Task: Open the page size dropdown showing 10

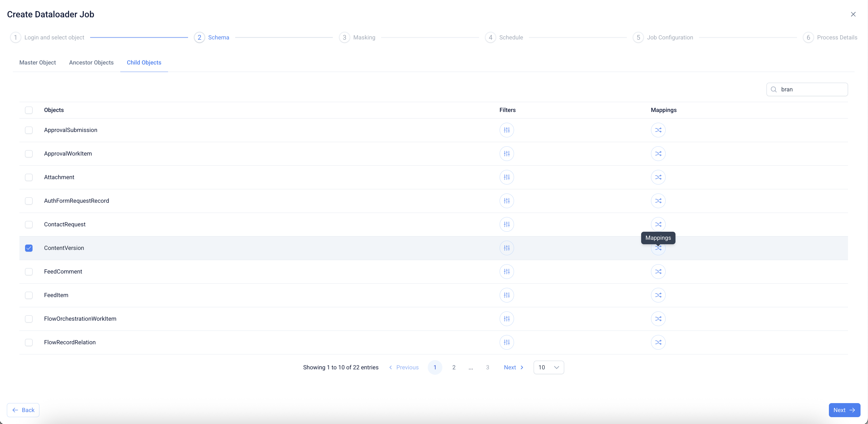Action: click(x=549, y=367)
